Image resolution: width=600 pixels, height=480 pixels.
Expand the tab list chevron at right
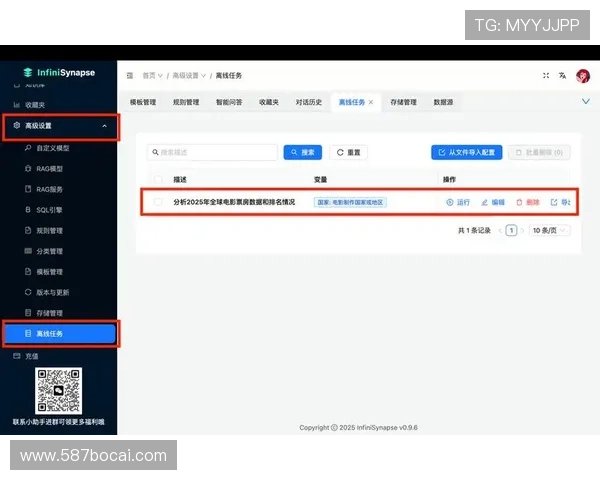(586, 101)
